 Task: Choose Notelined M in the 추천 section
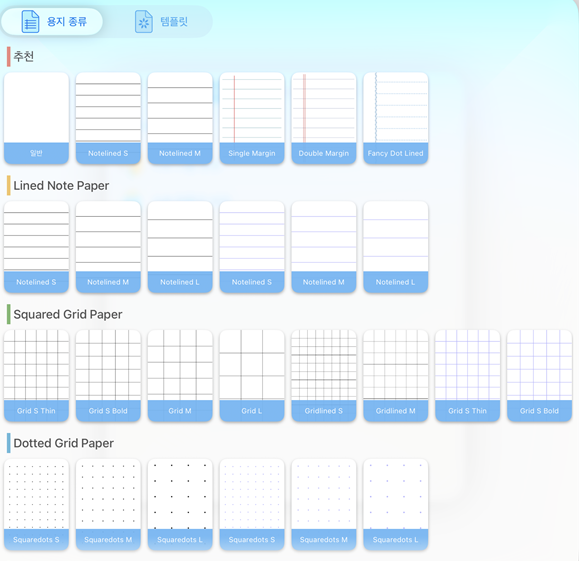tap(180, 118)
